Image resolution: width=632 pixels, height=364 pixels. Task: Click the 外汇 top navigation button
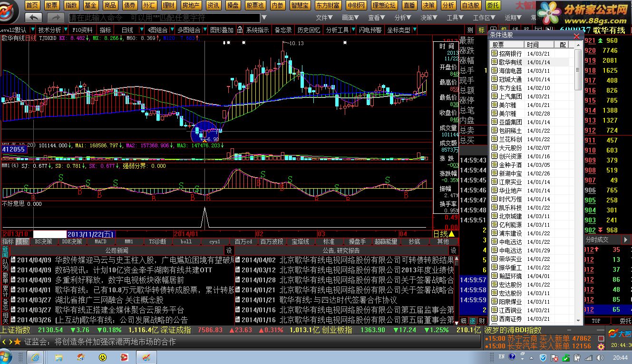[x=149, y=5]
